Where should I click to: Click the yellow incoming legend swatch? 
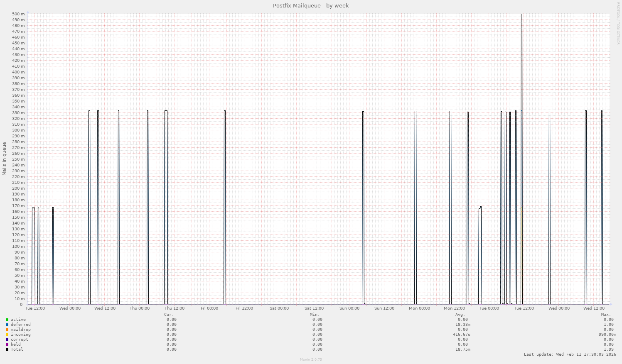[x=7, y=334]
